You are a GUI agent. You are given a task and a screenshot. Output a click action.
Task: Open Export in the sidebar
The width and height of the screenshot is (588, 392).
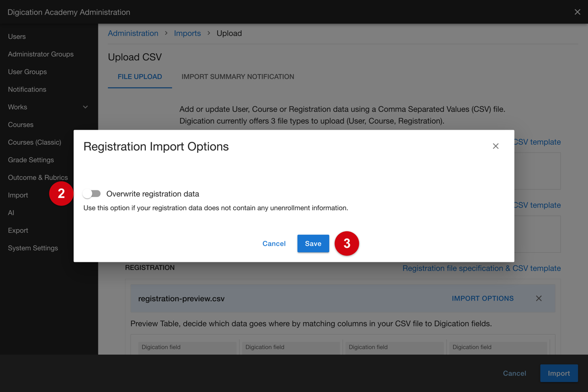pyautogui.click(x=18, y=231)
